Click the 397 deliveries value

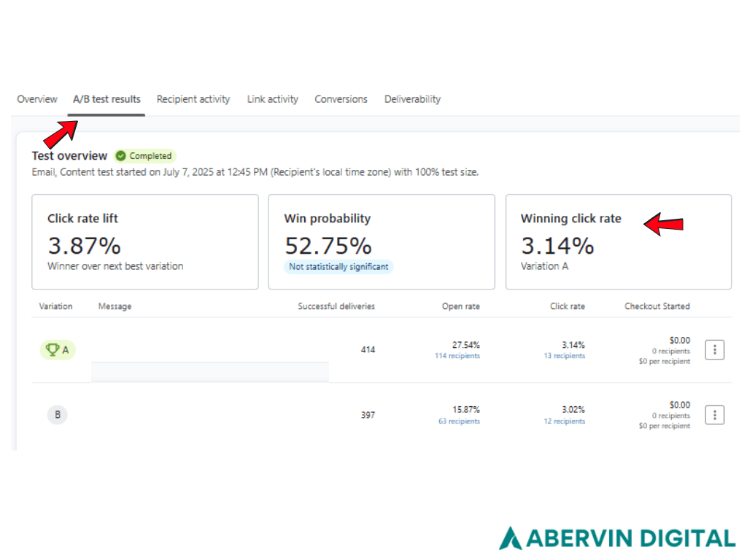pyautogui.click(x=368, y=415)
